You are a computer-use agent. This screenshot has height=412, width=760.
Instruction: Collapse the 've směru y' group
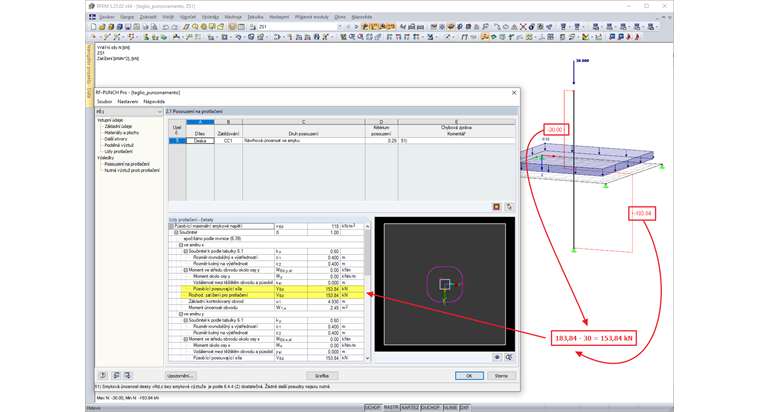[181, 314]
